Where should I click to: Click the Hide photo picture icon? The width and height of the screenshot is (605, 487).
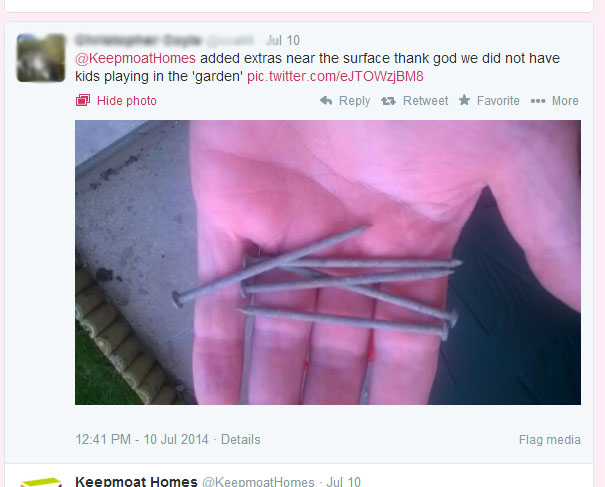click(83, 100)
